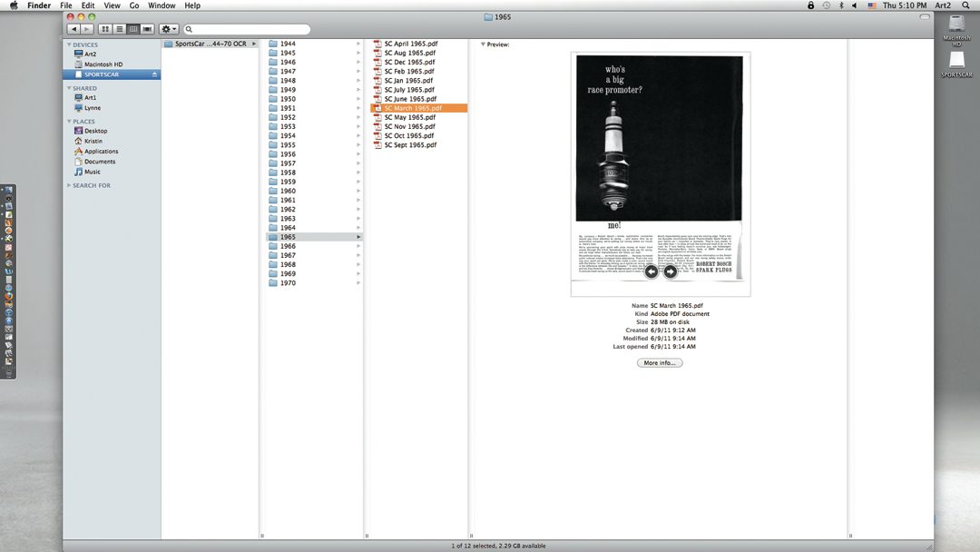Click the More info... button
Image resolution: width=980 pixels, height=552 pixels.
pos(660,363)
